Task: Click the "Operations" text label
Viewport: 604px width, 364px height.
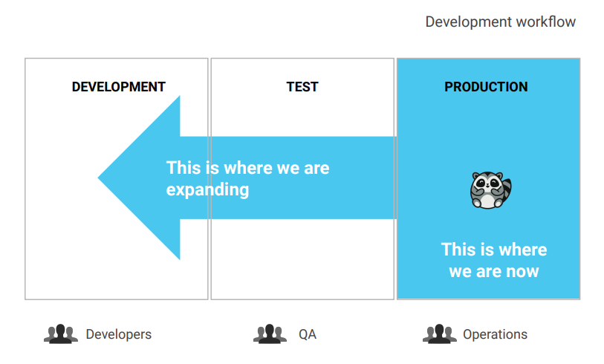Action: pyautogui.click(x=495, y=334)
